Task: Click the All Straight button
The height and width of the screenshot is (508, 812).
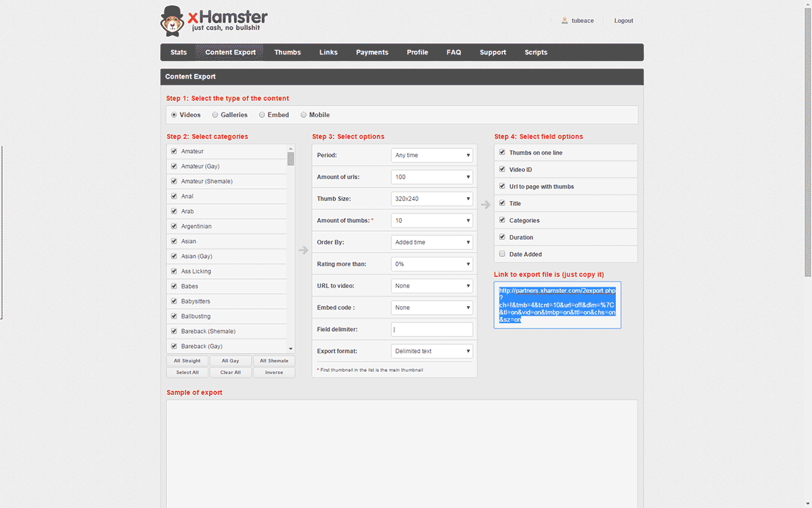Action: click(187, 361)
